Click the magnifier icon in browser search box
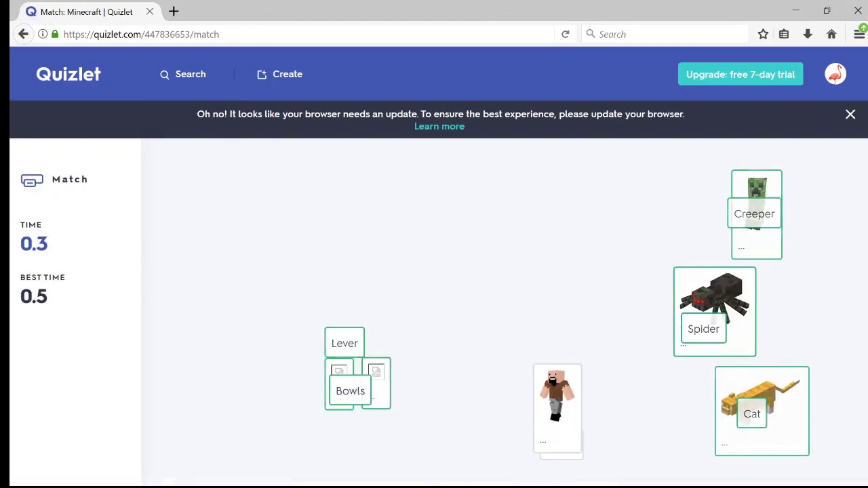868x488 pixels. pos(591,34)
